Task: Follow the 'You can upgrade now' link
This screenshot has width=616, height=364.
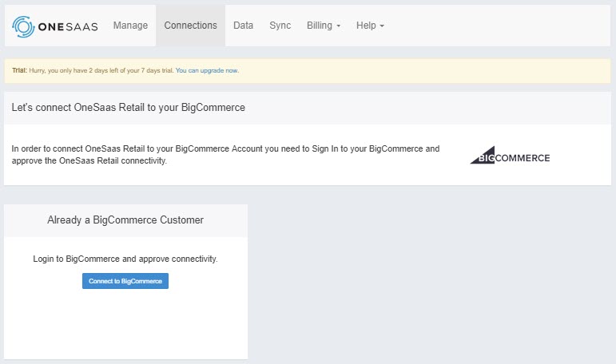Action: pos(207,71)
